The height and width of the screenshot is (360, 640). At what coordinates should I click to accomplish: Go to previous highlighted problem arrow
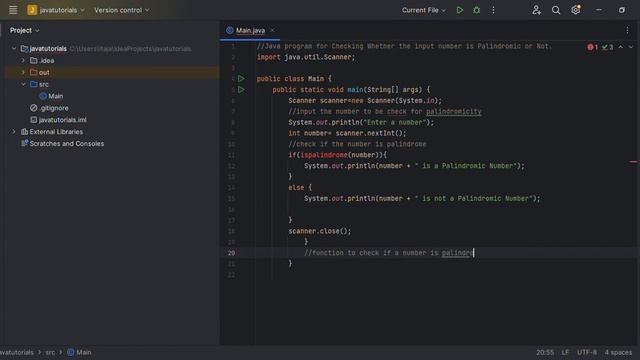coord(620,47)
